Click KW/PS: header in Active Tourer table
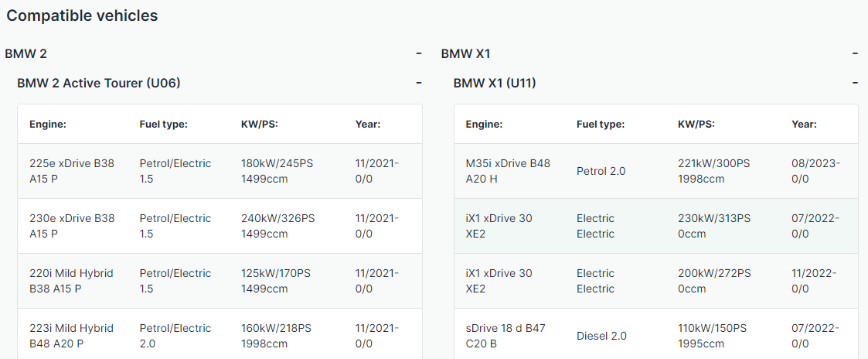868x359 pixels. click(260, 124)
